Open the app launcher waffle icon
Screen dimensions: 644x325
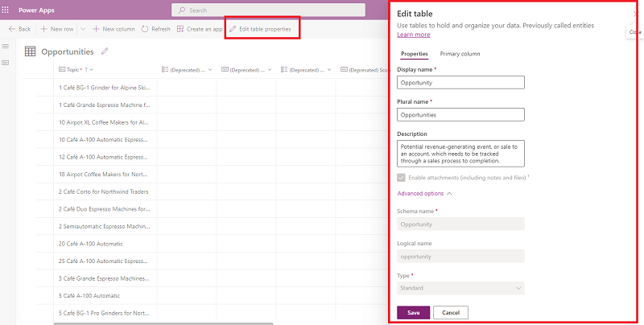click(6, 10)
